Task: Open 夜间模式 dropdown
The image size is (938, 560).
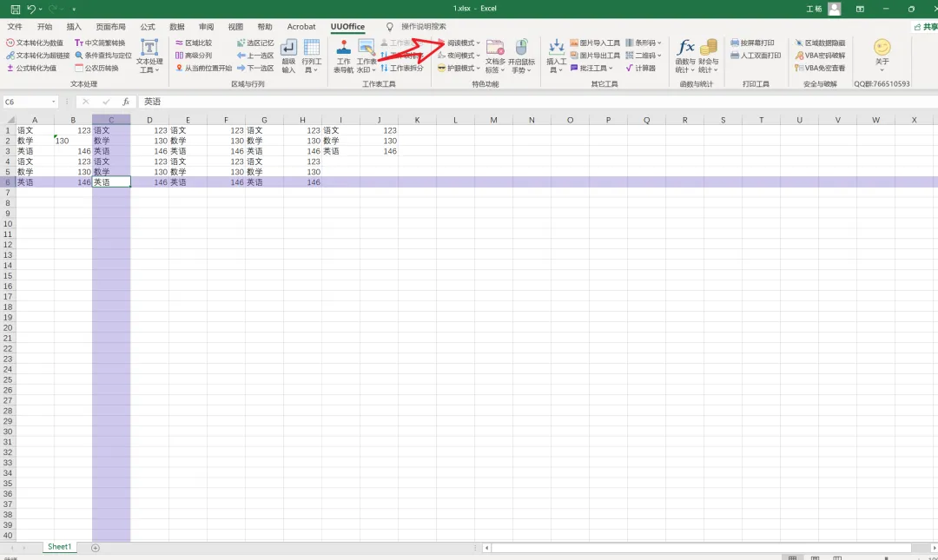Action: tap(459, 56)
